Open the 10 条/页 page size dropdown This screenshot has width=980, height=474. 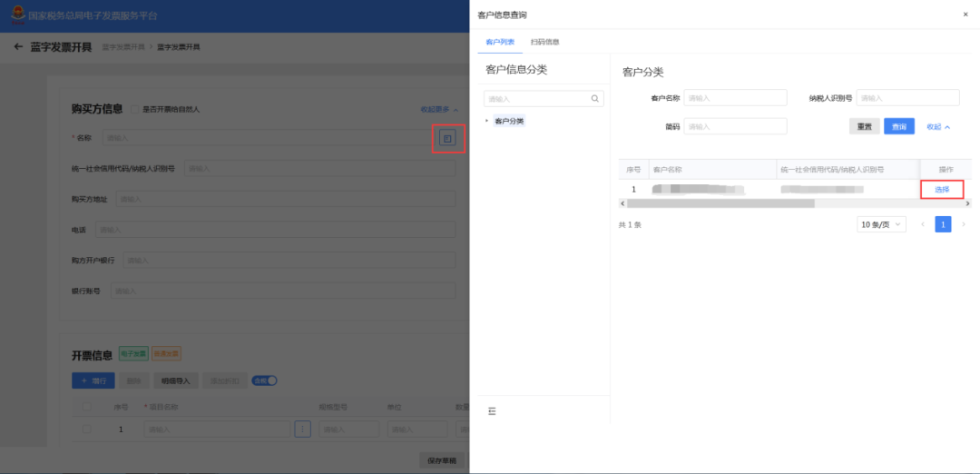point(881,224)
